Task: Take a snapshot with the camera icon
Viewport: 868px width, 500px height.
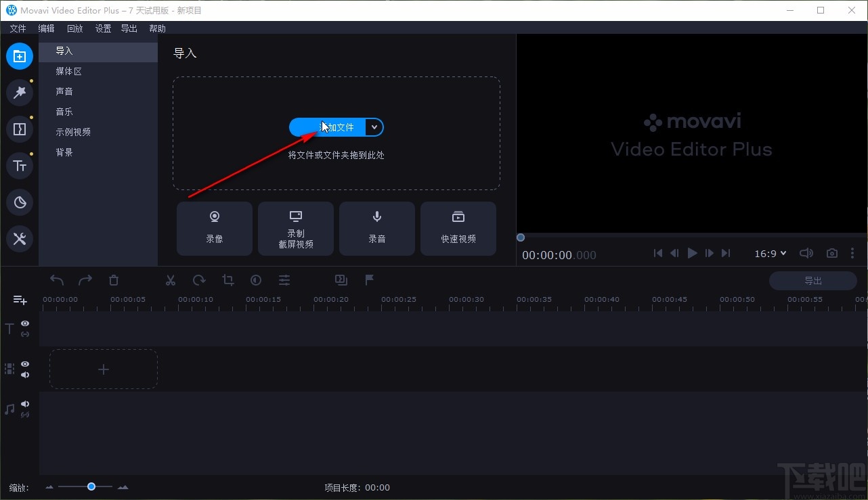Action: tap(832, 253)
